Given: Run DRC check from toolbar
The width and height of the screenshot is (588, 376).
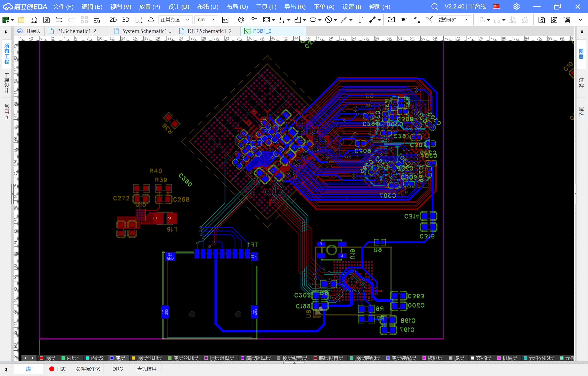Looking at the screenshot, I should tap(404, 20).
